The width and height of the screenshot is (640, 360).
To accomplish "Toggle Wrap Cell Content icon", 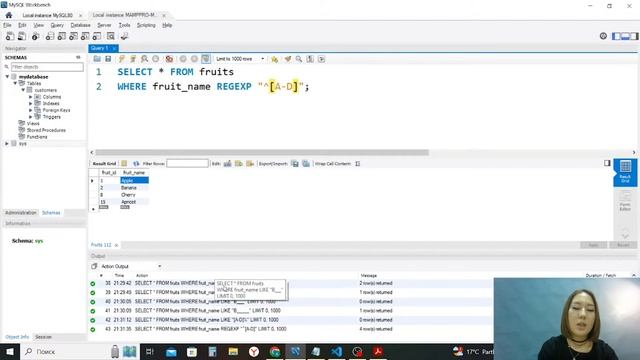I will click(358, 164).
